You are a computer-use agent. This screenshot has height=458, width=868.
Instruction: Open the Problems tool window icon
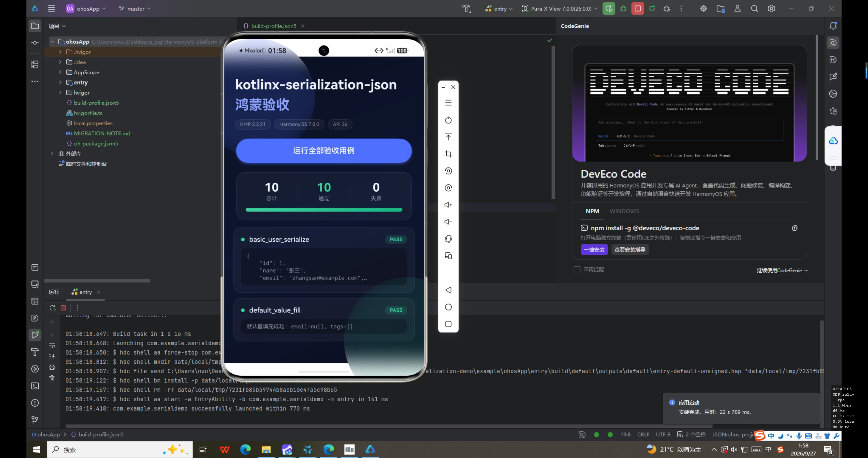pyautogui.click(x=35, y=403)
